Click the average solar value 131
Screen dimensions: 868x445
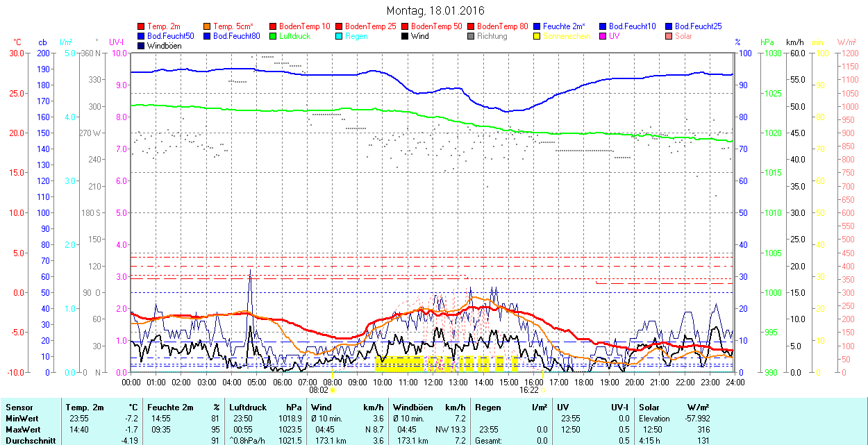[703, 441]
